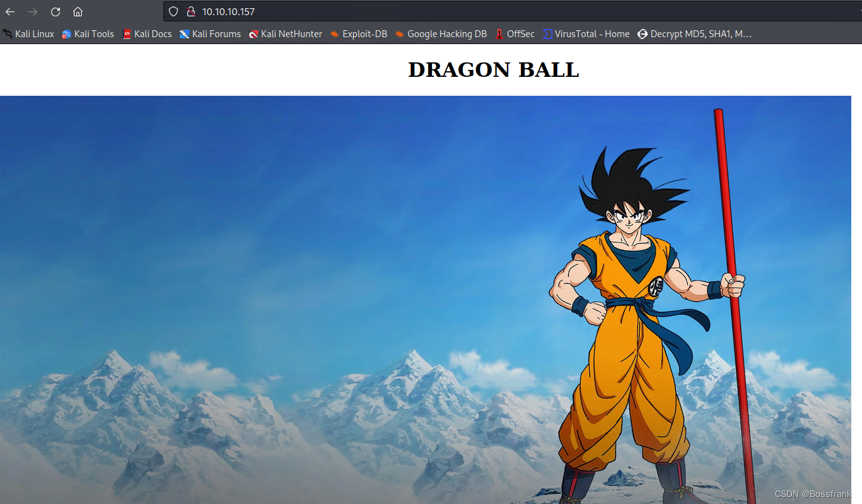The width and height of the screenshot is (862, 504).
Task: Click the Goku image on the page
Action: tap(426, 300)
